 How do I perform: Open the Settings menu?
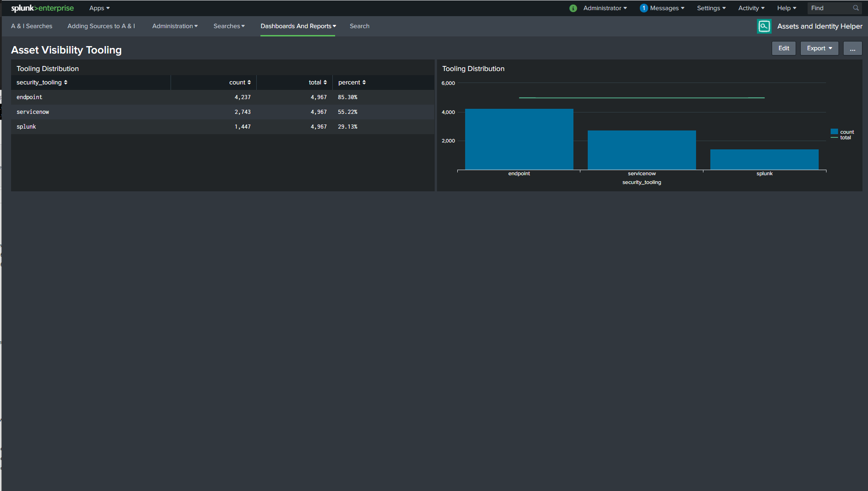click(x=711, y=8)
